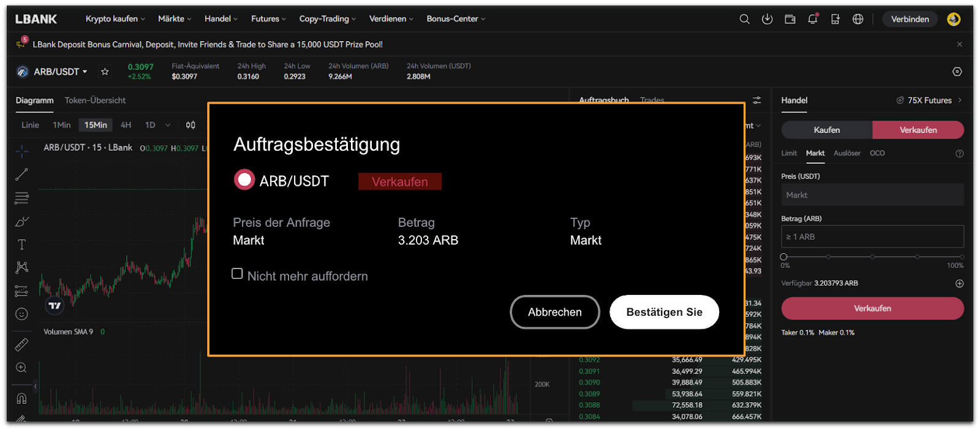
Task: Click the Betrag (ARB) input field
Action: pyautogui.click(x=872, y=237)
